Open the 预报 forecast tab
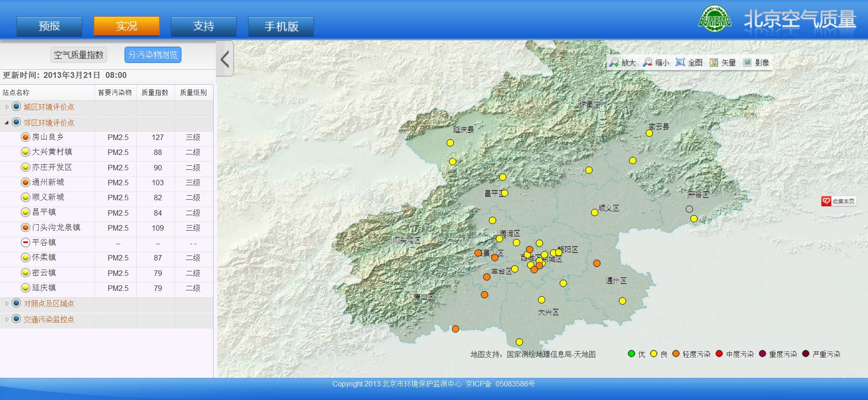This screenshot has height=400, width=868. pyautogui.click(x=49, y=26)
